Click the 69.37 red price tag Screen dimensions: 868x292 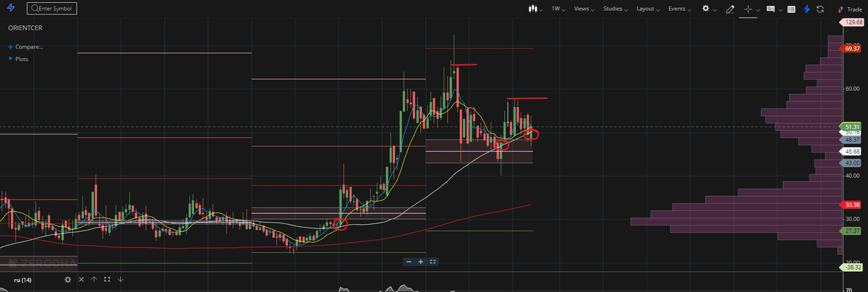point(852,48)
